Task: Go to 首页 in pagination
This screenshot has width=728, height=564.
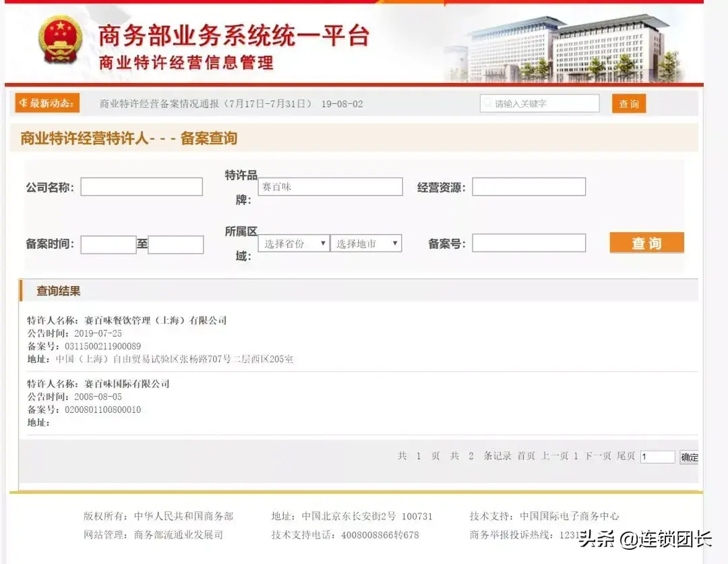Action: click(x=526, y=456)
